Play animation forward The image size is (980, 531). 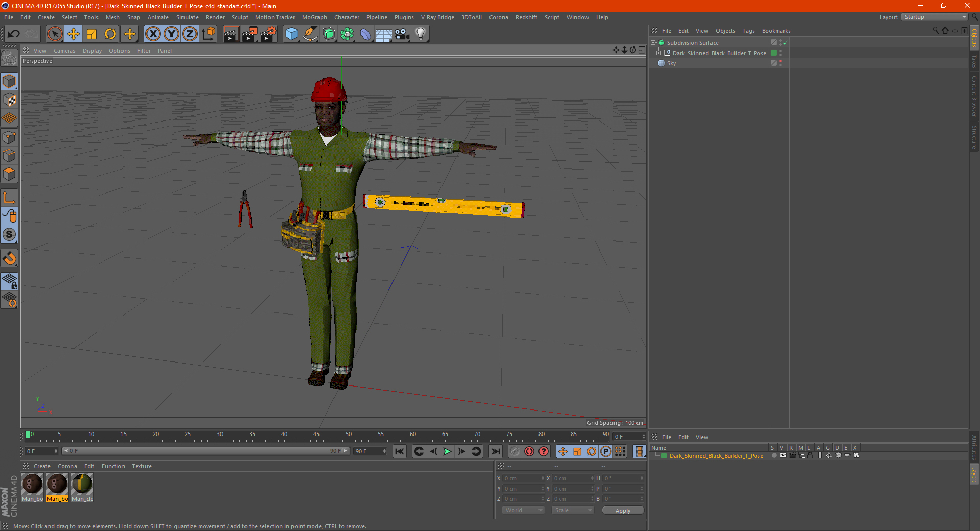click(447, 451)
